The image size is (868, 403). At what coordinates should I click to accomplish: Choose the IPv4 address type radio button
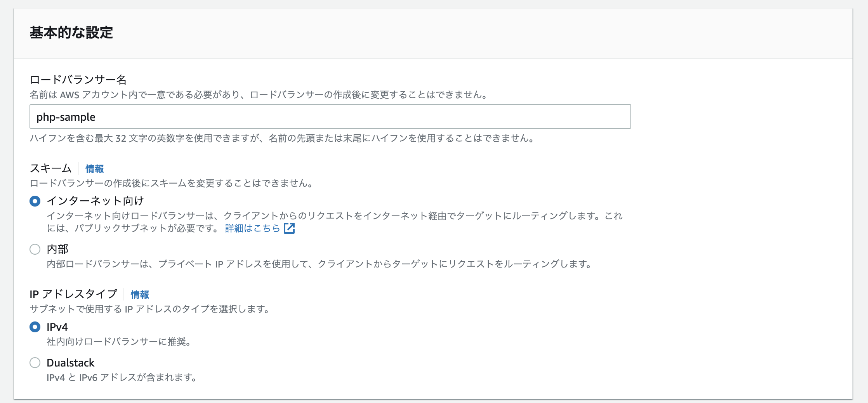click(x=35, y=327)
